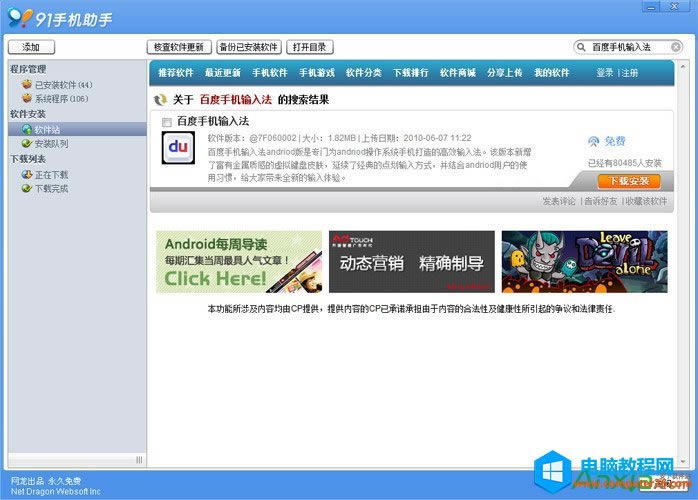Click the 发表评论 link
The width and height of the screenshot is (698, 500).
558,201
